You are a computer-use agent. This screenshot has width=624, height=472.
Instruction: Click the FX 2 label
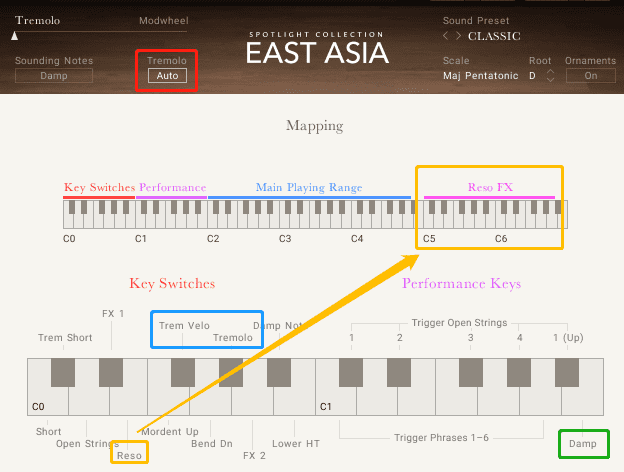(254, 455)
